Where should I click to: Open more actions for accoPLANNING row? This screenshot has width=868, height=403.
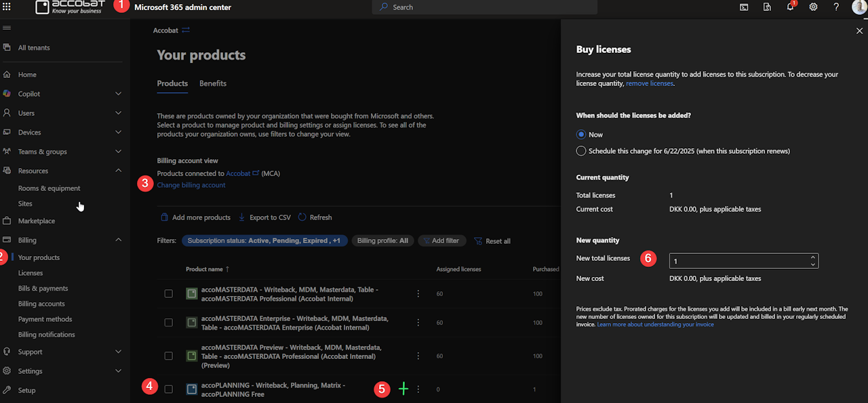click(x=418, y=389)
